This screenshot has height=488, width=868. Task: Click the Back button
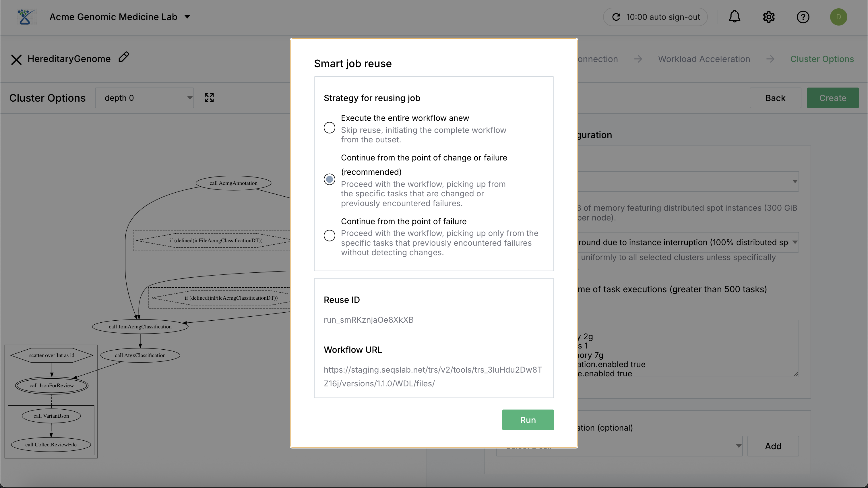pos(775,98)
